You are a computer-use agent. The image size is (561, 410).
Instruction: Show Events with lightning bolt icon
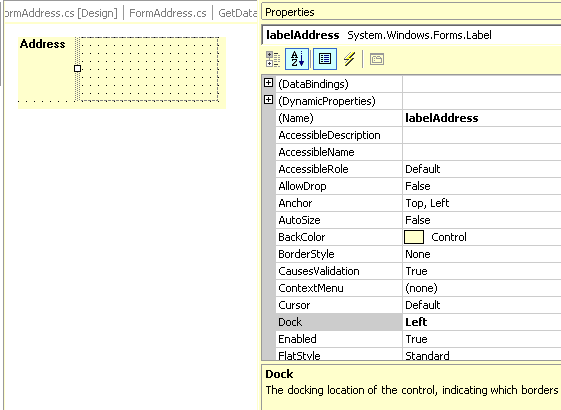coord(350,59)
